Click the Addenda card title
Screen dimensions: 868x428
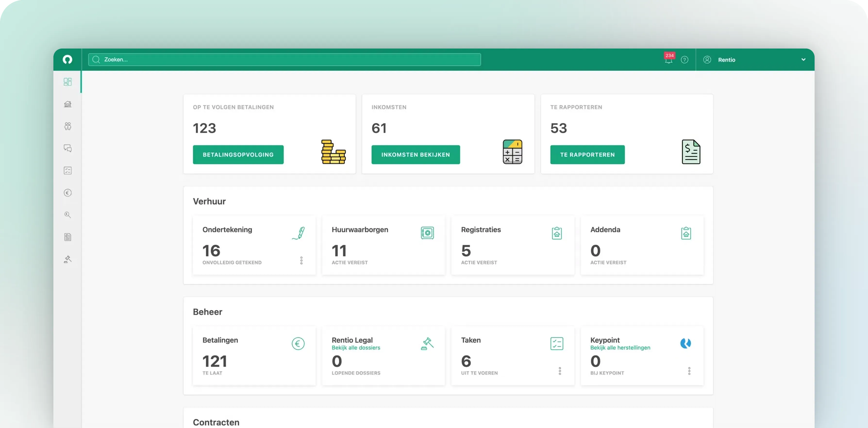click(605, 230)
